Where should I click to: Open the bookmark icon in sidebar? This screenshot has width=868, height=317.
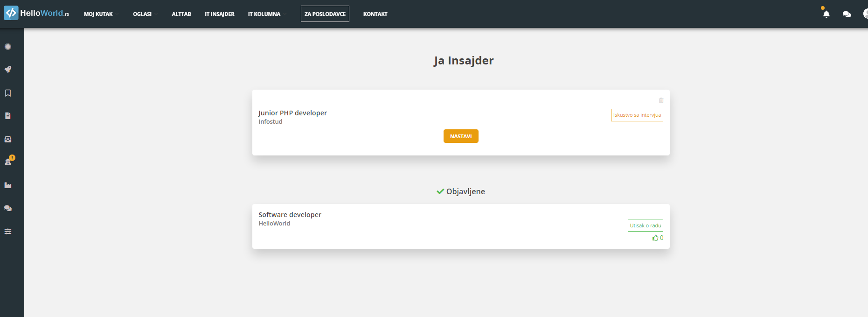pos(8,93)
